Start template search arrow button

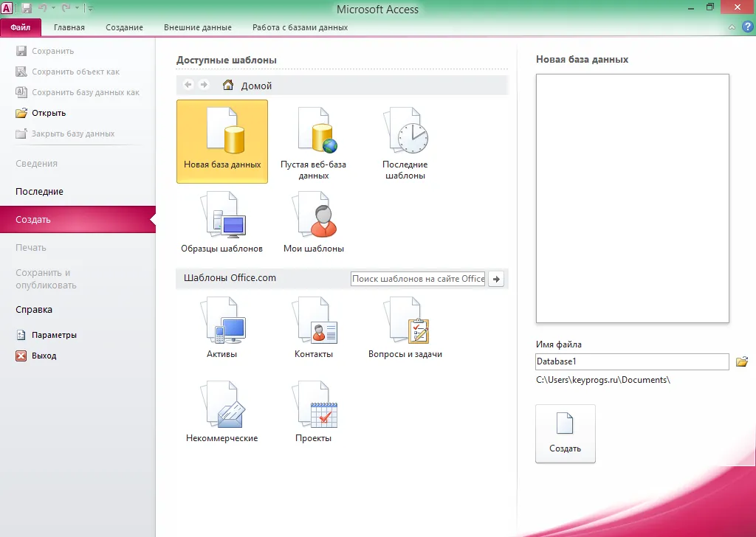(496, 279)
